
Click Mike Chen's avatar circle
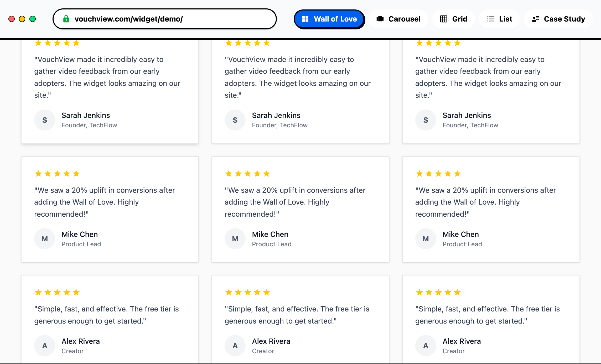45,238
